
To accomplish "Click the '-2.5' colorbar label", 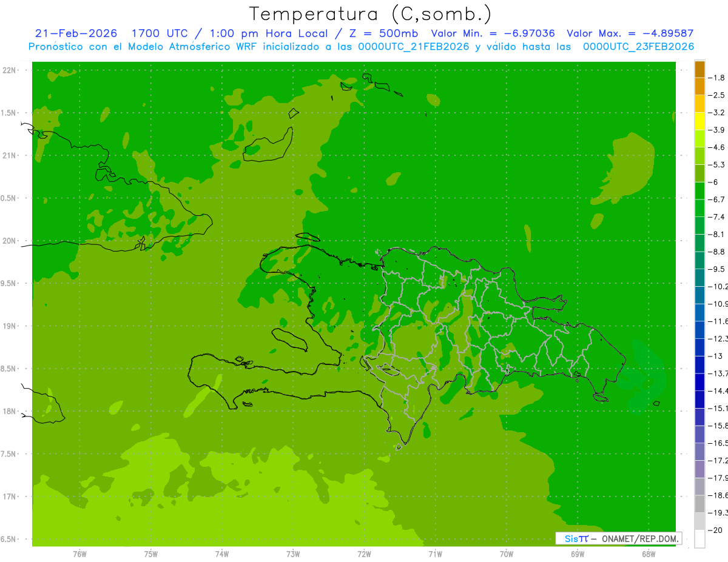I will point(718,95).
